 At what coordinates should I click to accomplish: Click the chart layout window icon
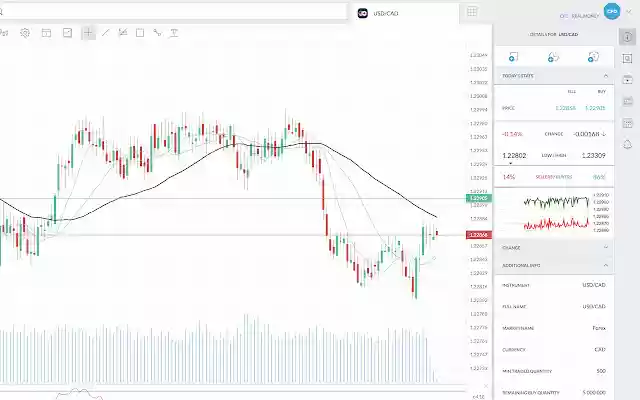pos(46,33)
